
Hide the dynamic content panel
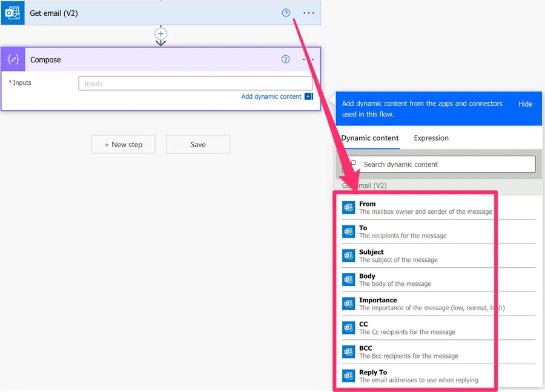[x=525, y=104]
